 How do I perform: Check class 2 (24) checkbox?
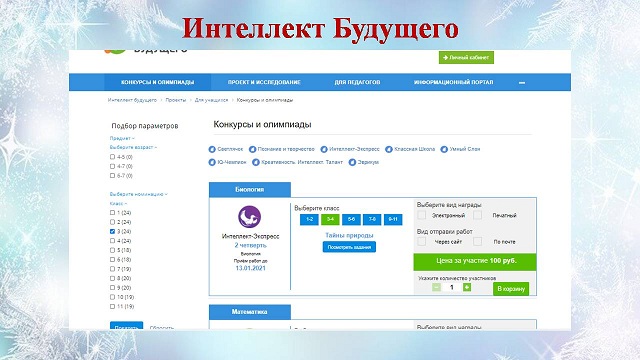[x=112, y=222]
